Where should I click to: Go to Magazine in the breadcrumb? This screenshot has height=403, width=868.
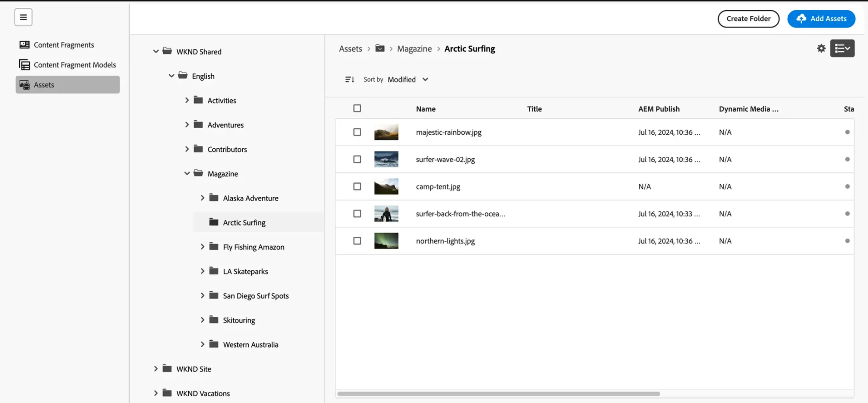point(414,49)
